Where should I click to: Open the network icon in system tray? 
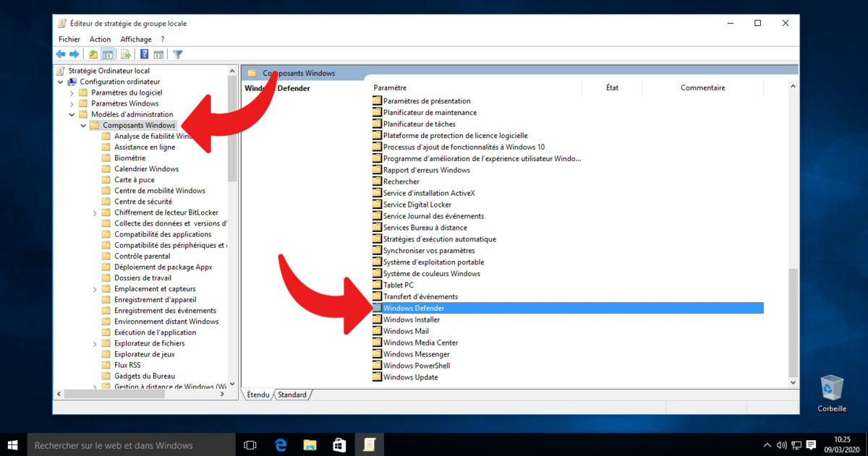tap(796, 445)
